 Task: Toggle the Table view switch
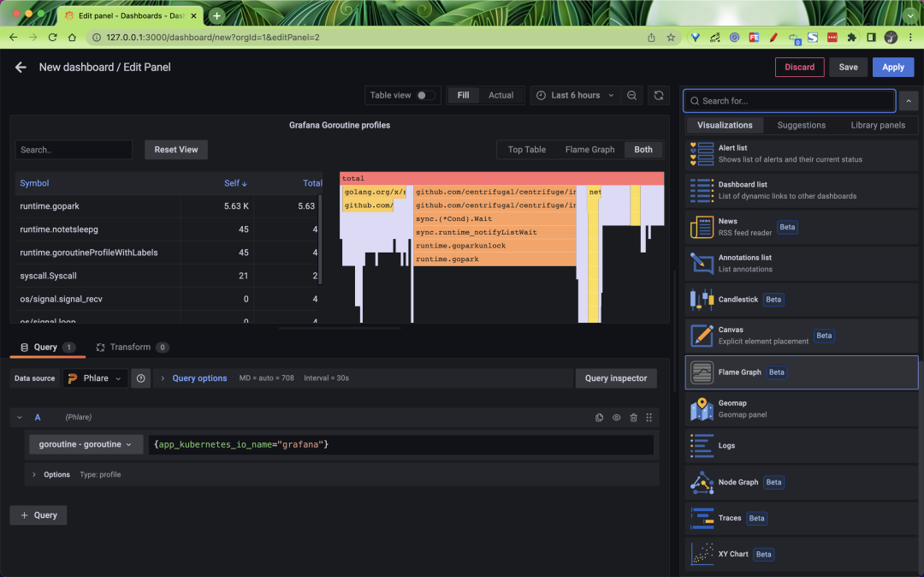pyautogui.click(x=425, y=95)
